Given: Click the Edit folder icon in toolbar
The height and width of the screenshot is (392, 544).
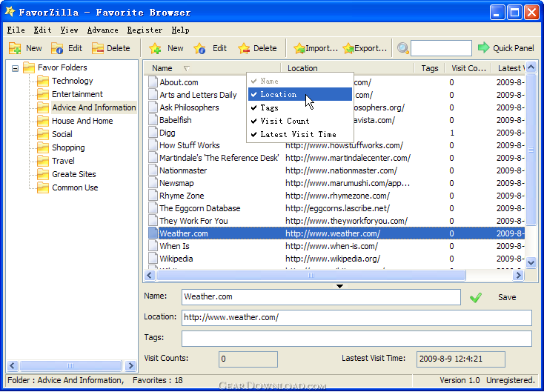Looking at the screenshot, I should click(x=57, y=48).
